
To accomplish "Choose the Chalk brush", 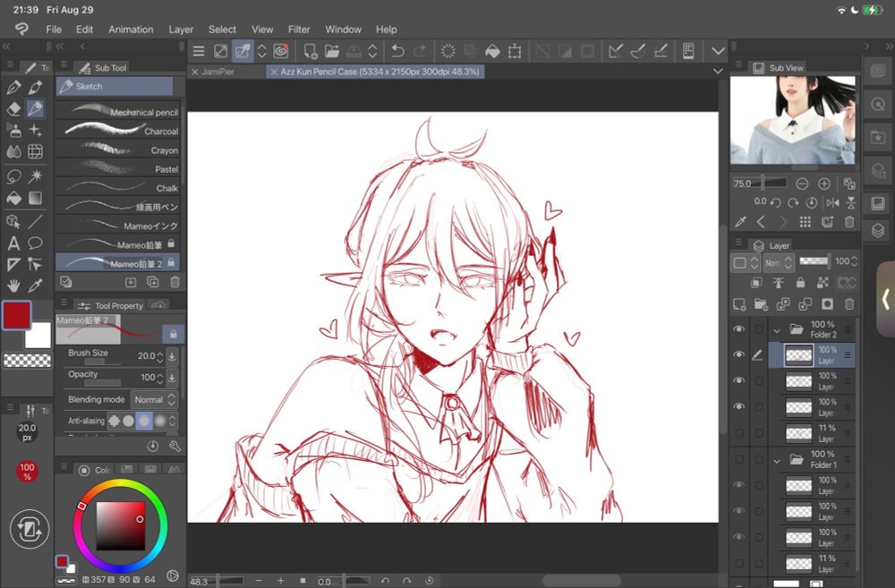I will coord(118,188).
